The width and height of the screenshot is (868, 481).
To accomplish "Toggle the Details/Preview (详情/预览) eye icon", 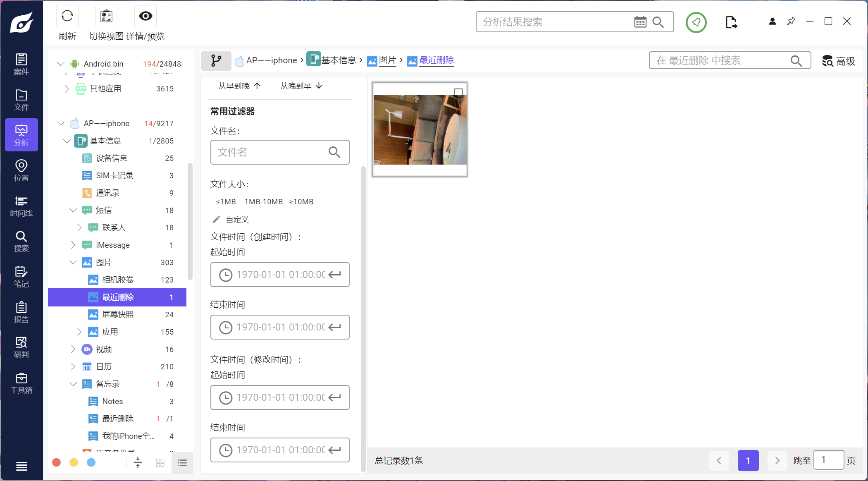I will pyautogui.click(x=145, y=16).
